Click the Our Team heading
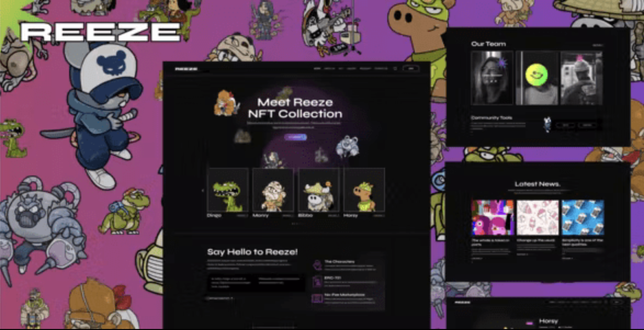The image size is (644, 330). (x=488, y=44)
